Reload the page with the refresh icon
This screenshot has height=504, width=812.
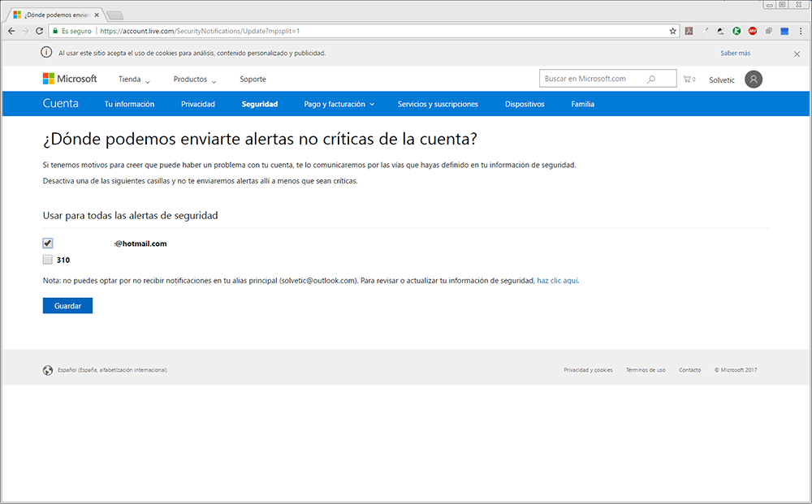click(39, 31)
